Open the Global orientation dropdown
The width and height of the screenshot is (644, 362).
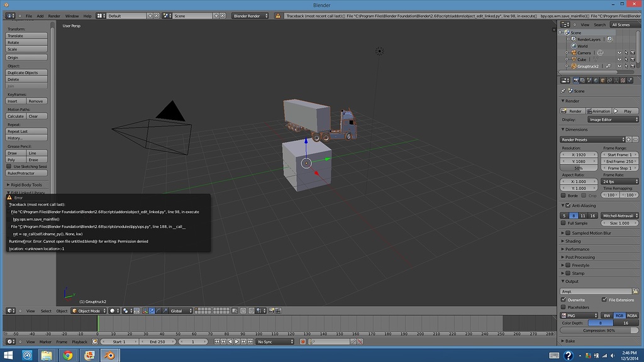[x=180, y=311]
